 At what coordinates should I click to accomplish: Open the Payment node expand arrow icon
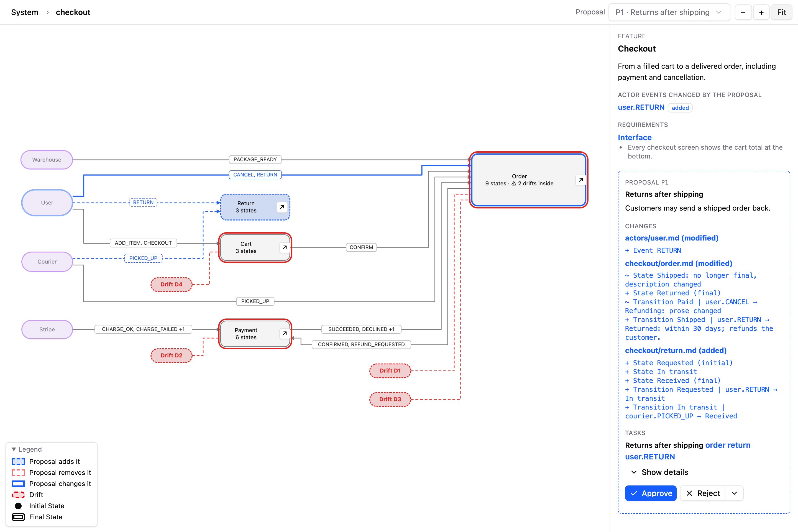284,334
